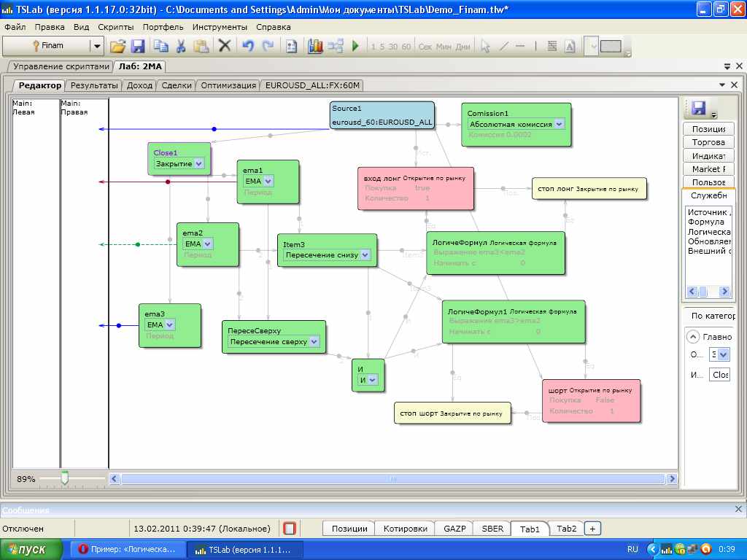
Task: Click the zoom slider handle at 89%
Action: click(65, 478)
